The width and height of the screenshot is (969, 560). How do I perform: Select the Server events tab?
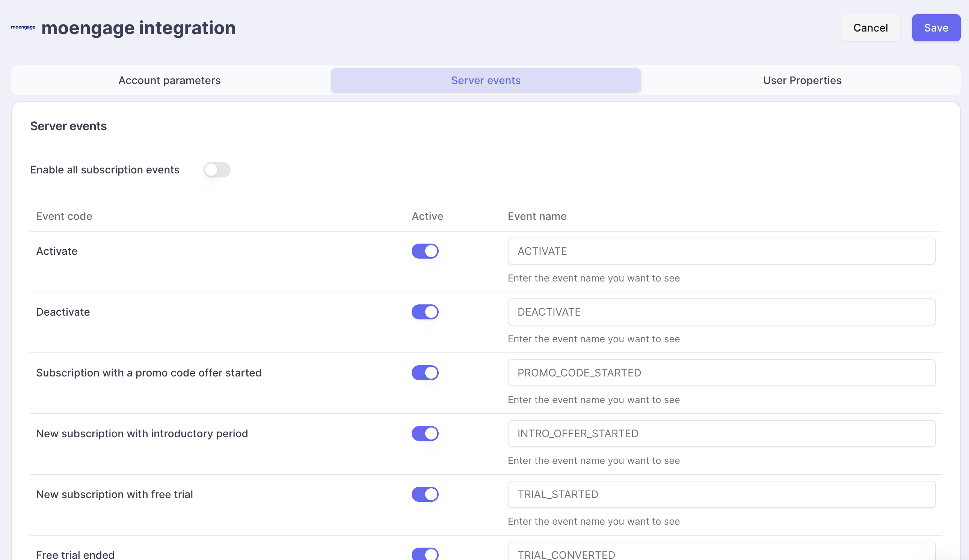tap(486, 80)
